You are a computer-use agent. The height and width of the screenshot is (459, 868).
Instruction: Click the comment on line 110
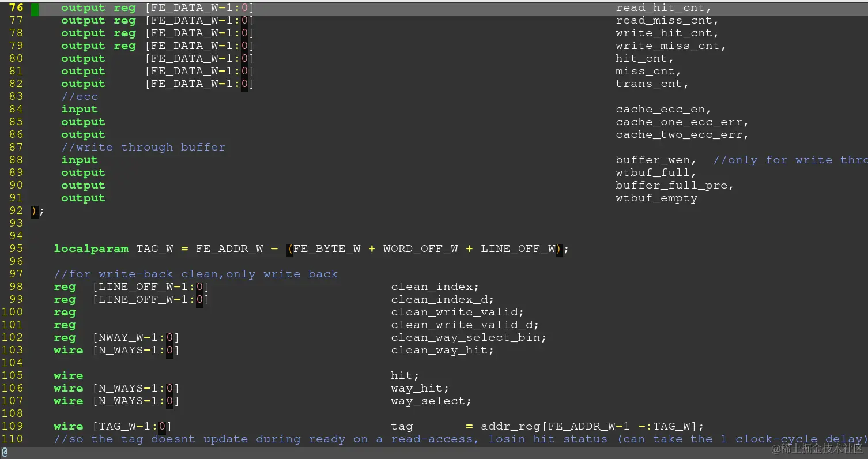(461, 439)
